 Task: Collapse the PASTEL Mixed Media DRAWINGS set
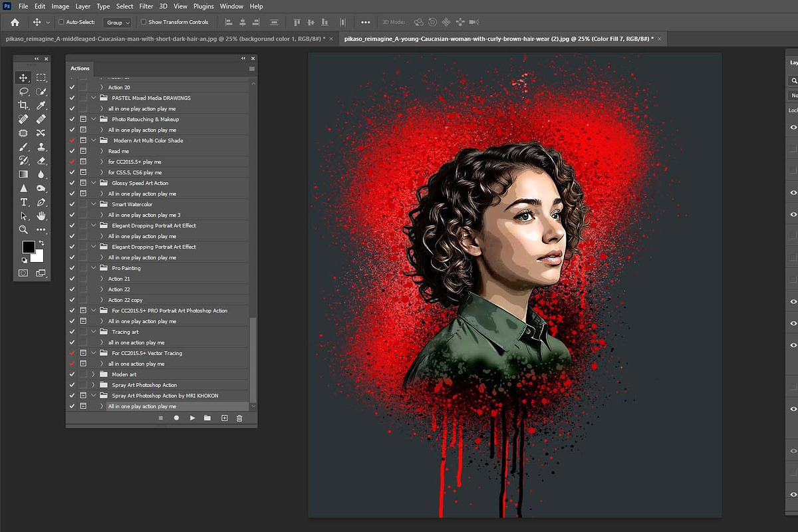point(94,98)
